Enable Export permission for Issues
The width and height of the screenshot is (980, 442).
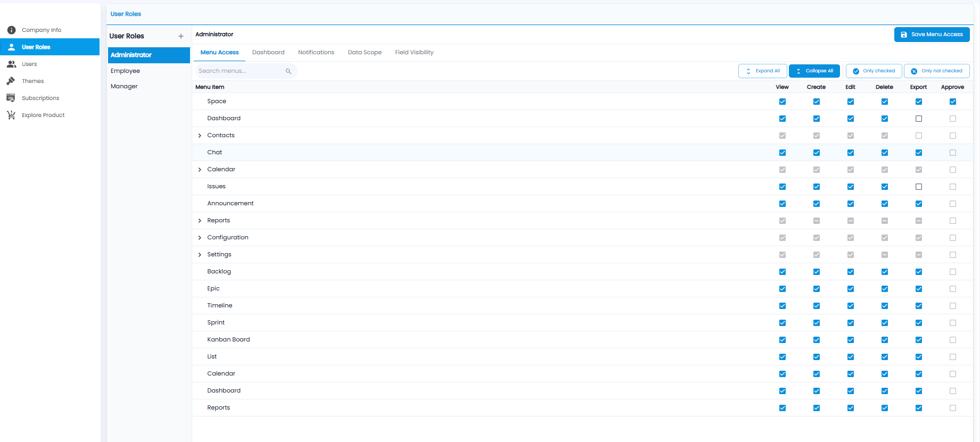click(919, 187)
